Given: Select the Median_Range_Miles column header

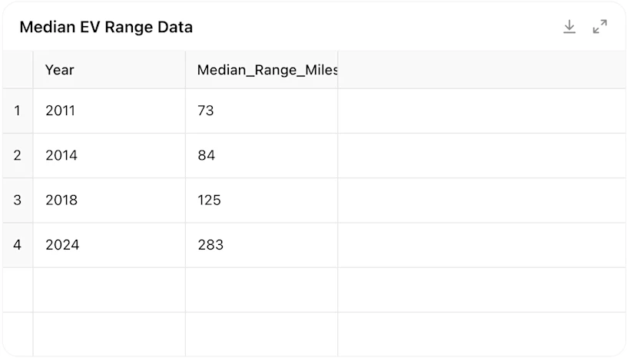Looking at the screenshot, I should [x=262, y=70].
